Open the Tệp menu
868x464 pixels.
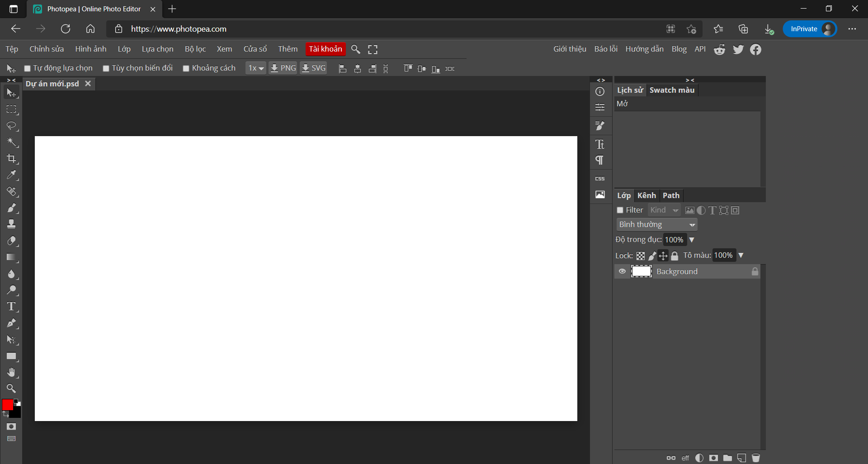12,49
